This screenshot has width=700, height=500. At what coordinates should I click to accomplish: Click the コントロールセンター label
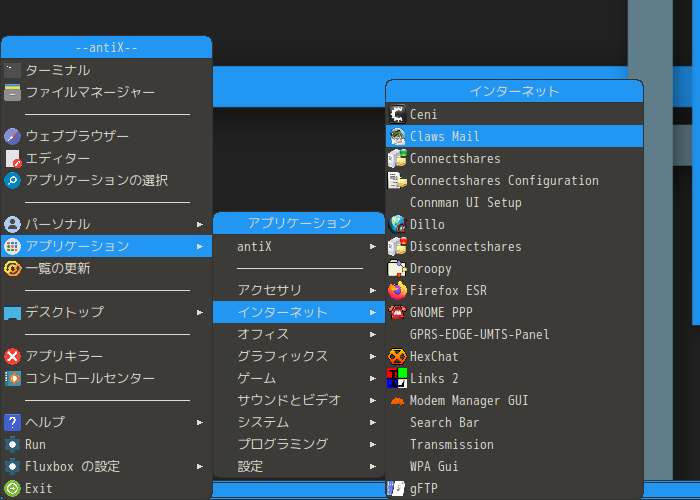(90, 378)
